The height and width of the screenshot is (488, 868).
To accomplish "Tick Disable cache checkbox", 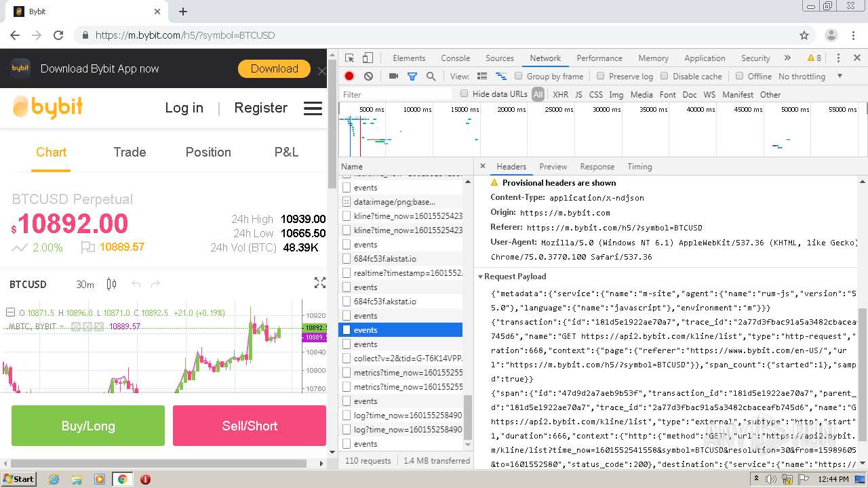I will [665, 77].
